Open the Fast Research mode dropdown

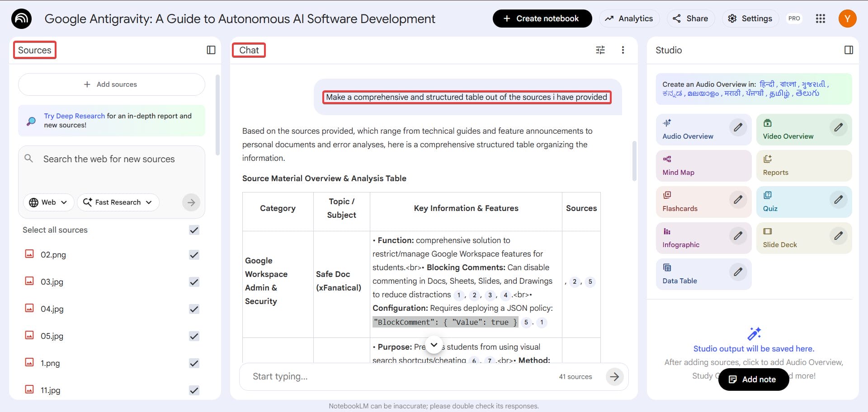pos(118,202)
